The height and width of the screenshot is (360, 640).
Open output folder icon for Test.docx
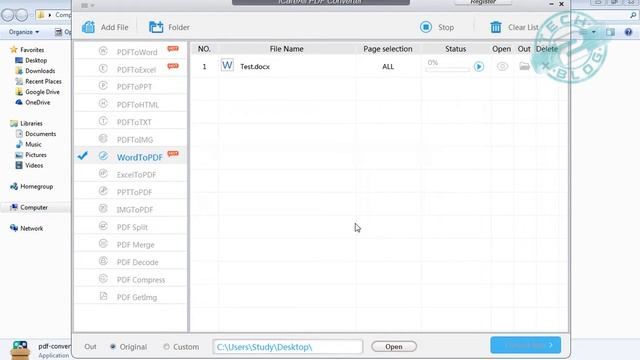[x=524, y=66]
